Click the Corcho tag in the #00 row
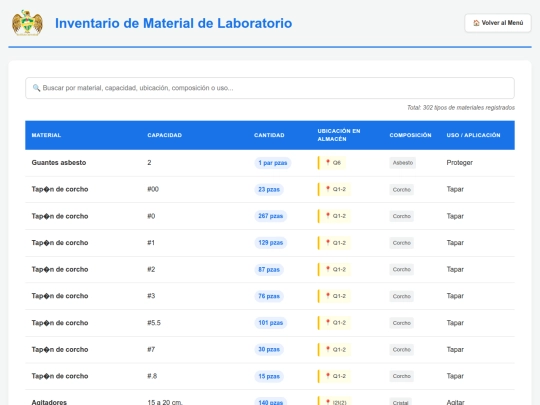The image size is (540, 405). (x=402, y=189)
